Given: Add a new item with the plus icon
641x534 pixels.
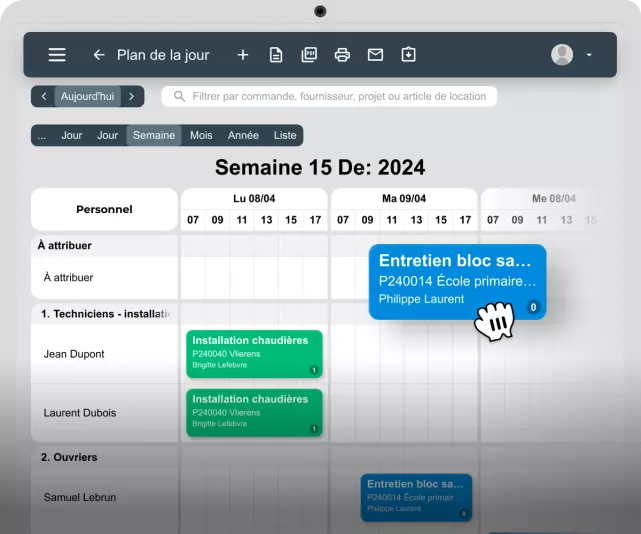Looking at the screenshot, I should point(243,55).
